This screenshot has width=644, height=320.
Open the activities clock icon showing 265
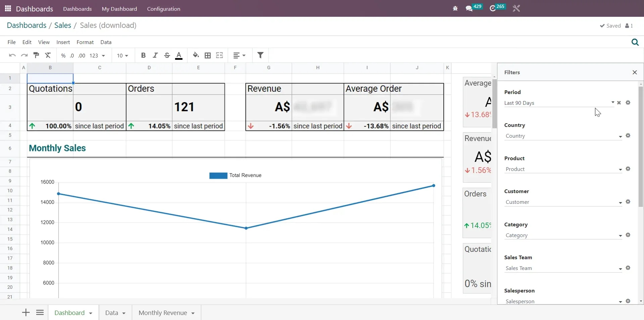click(x=493, y=8)
